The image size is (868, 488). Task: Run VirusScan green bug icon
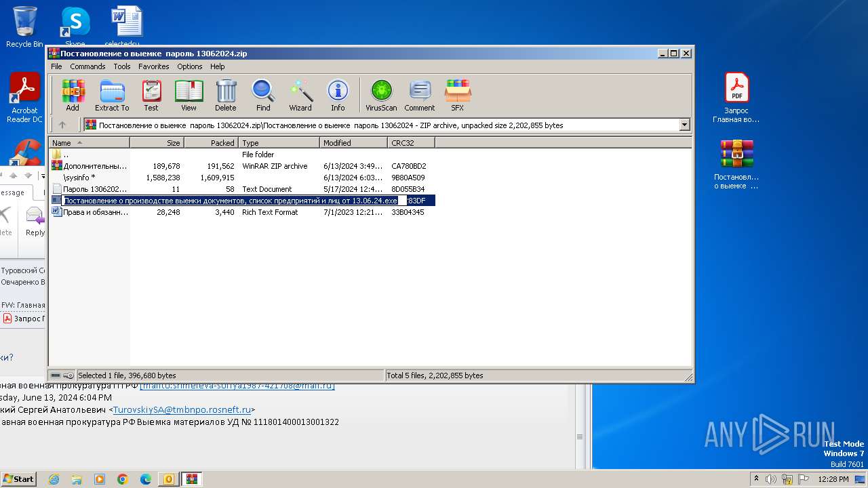point(381,95)
